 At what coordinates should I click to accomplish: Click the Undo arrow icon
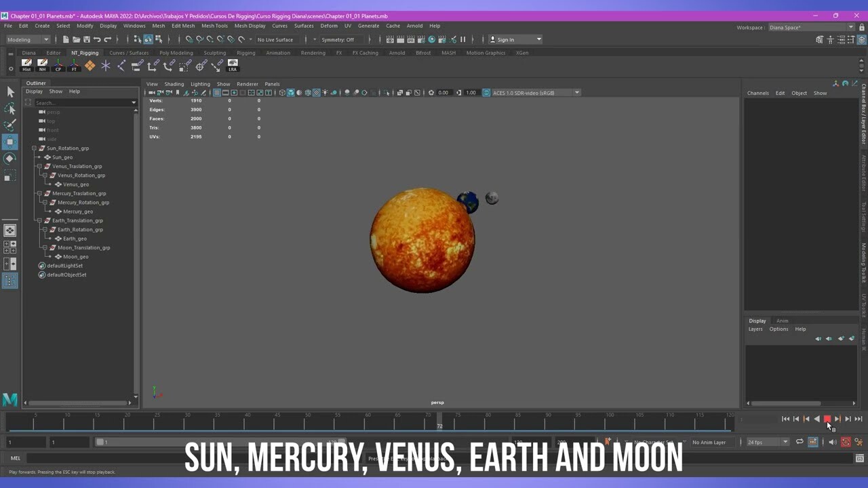pyautogui.click(x=97, y=39)
